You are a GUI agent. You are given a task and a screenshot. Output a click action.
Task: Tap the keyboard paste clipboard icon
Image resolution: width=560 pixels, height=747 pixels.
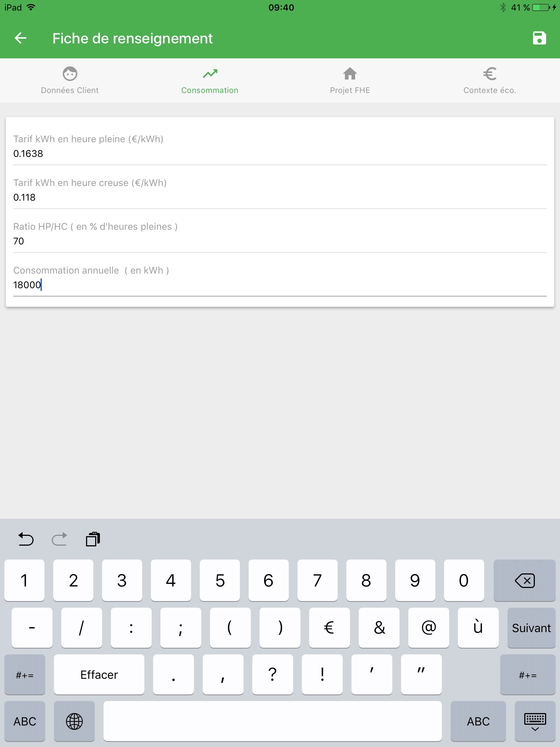93,539
